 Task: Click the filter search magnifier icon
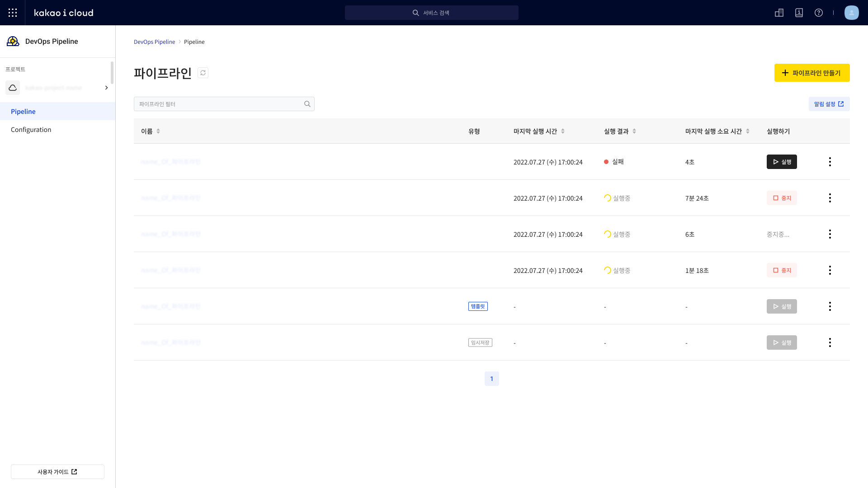tap(307, 104)
